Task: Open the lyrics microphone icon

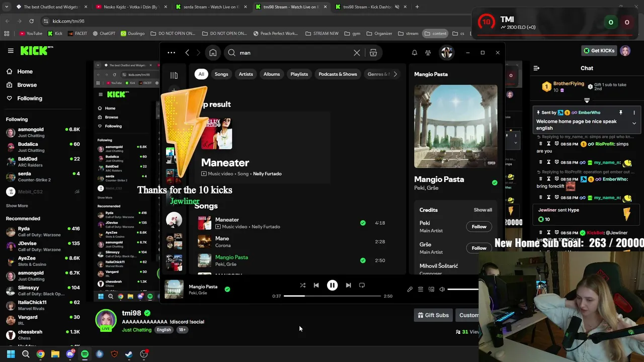Action: (x=410, y=289)
